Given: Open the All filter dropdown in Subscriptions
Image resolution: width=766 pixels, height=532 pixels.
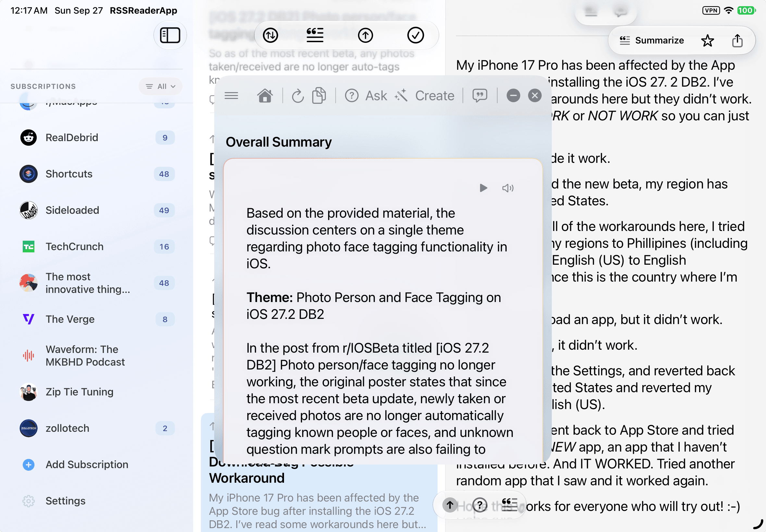Looking at the screenshot, I should tap(161, 86).
